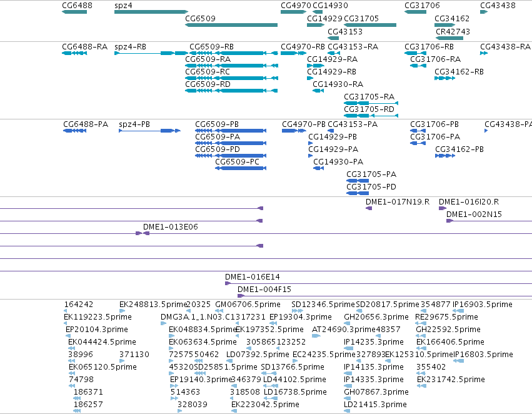Click EST IP16903.5prime
Screen dimensions: 532x414
458,311
